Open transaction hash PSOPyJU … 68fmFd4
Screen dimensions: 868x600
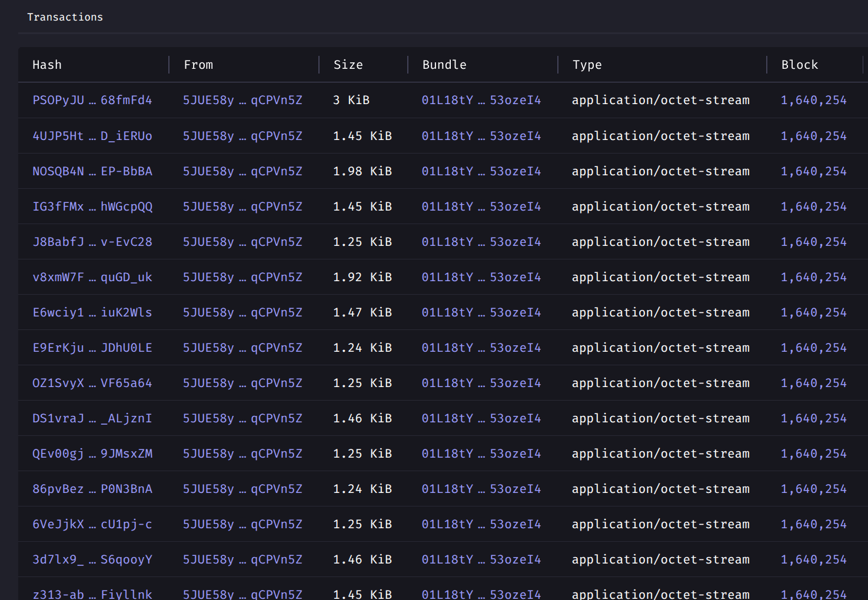tap(92, 100)
